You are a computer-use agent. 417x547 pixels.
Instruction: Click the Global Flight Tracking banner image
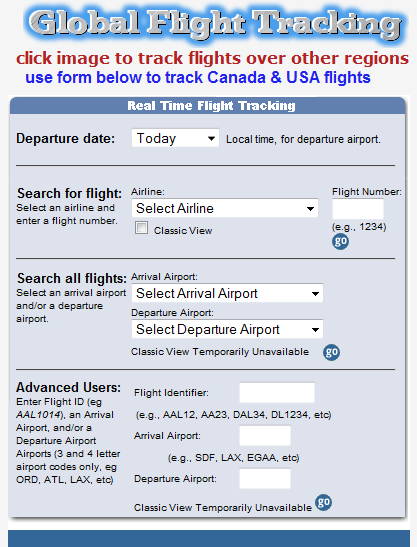(x=215, y=24)
